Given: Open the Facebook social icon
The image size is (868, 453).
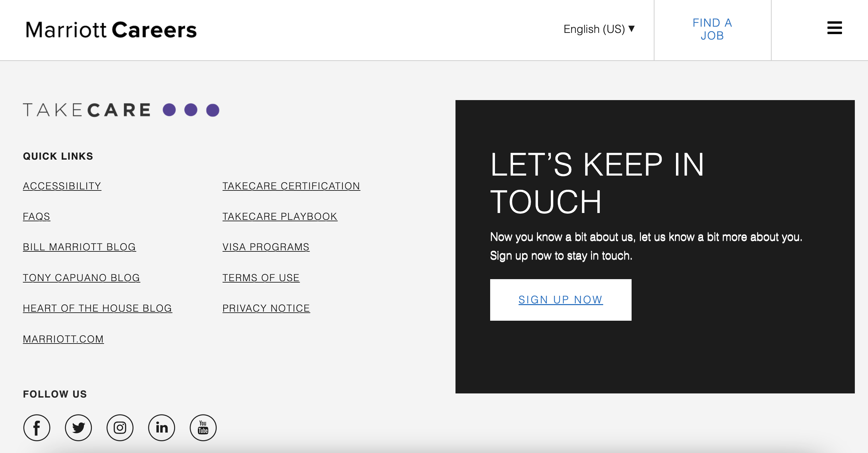Looking at the screenshot, I should (x=37, y=428).
